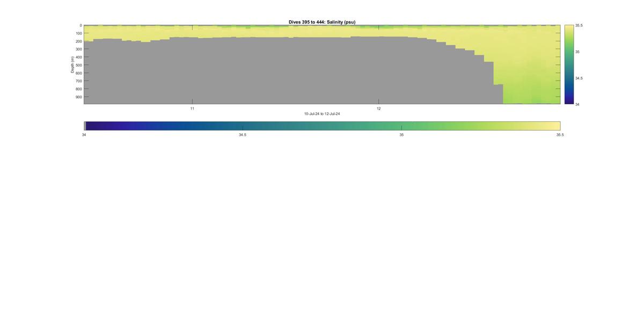Select the depth tick label '500'
The height and width of the screenshot is (334, 644).
(78, 65)
